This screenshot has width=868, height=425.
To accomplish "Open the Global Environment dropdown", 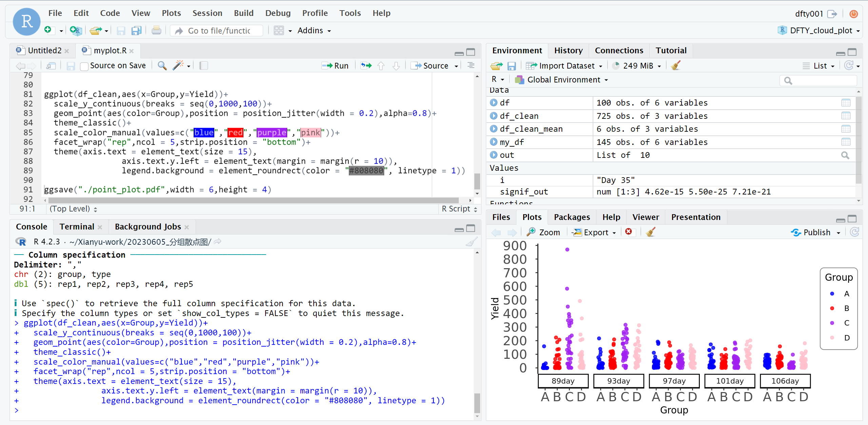I will [x=561, y=79].
